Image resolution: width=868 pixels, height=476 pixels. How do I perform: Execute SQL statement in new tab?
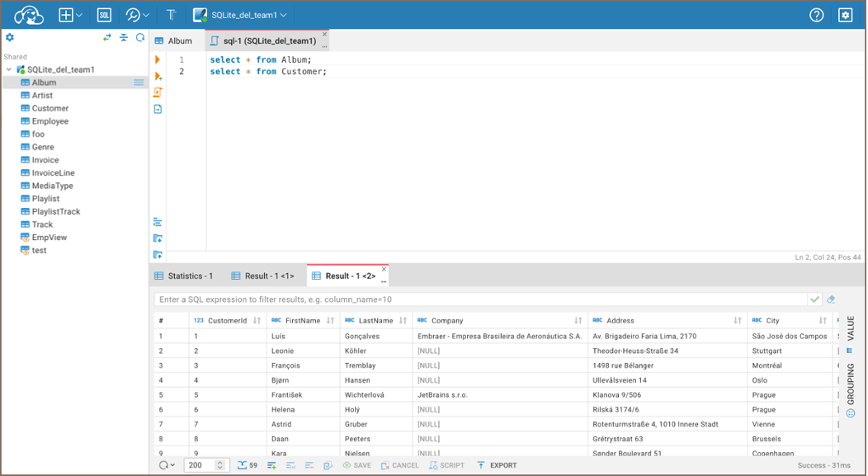tap(158, 77)
